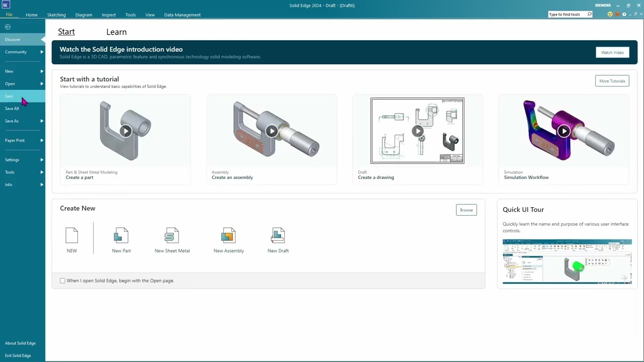The width and height of the screenshot is (644, 362).
Task: Send negative feedback with the frown face
Action: pyautogui.click(x=617, y=15)
